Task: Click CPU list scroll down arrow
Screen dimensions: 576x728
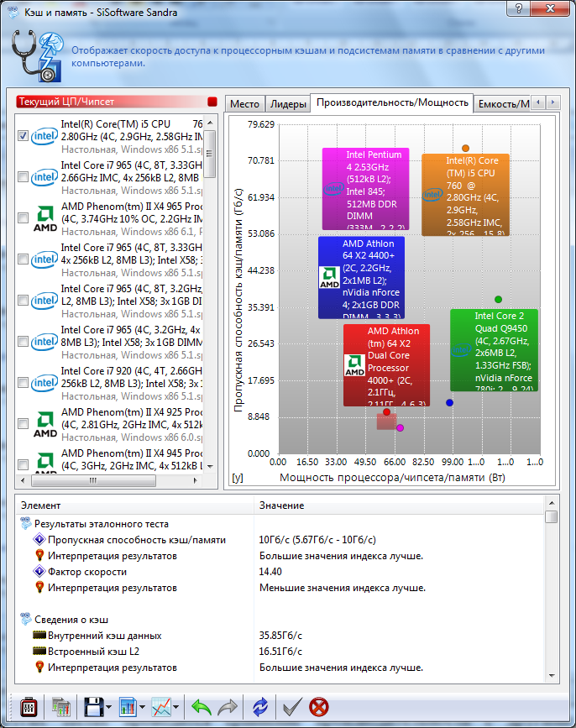Action: (210, 467)
